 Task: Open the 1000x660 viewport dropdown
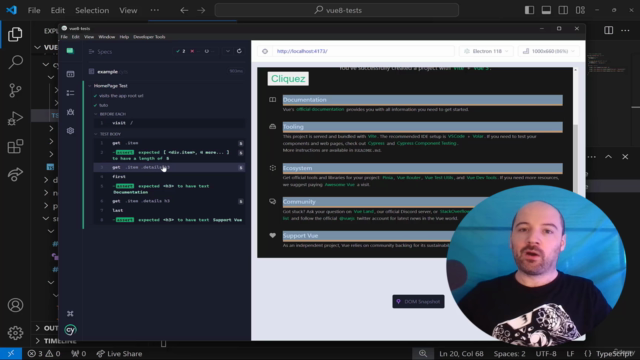(x=549, y=51)
